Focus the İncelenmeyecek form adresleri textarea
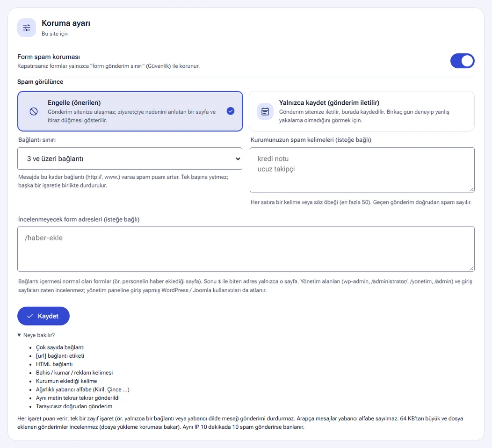492x448 pixels. click(x=246, y=249)
